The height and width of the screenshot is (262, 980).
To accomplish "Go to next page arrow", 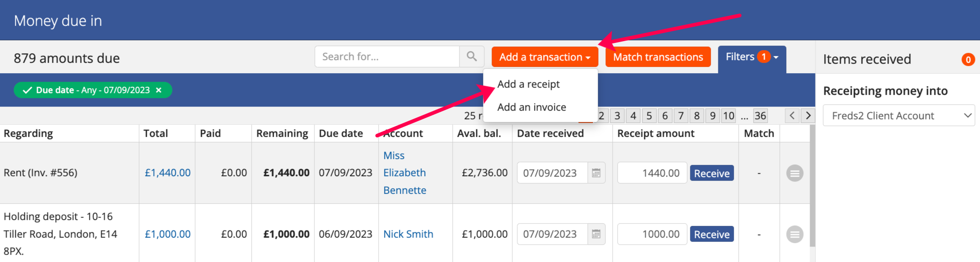I will pos(808,116).
